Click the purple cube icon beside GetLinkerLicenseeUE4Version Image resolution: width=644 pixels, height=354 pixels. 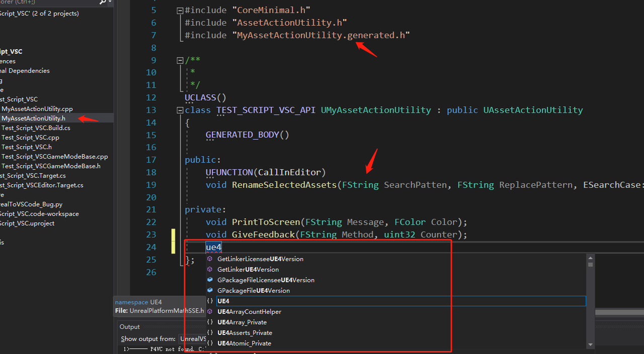pos(210,259)
